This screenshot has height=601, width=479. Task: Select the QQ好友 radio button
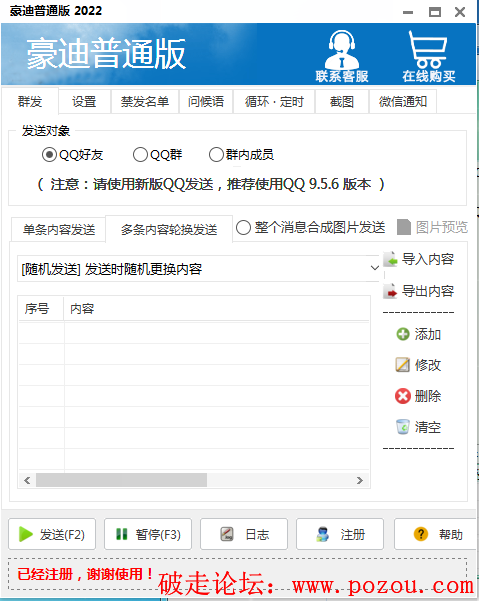pos(49,155)
